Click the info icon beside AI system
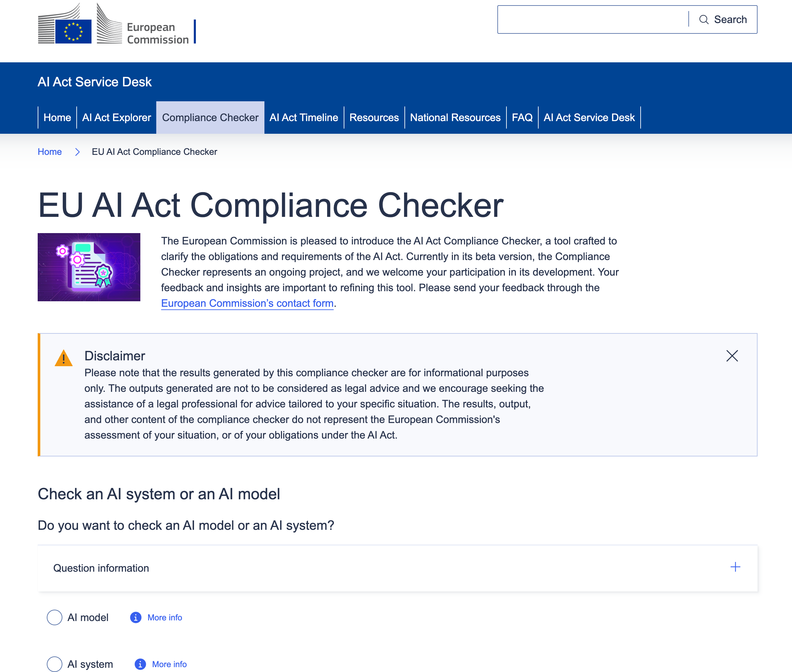Viewport: 792px width, 672px height. coord(140,664)
